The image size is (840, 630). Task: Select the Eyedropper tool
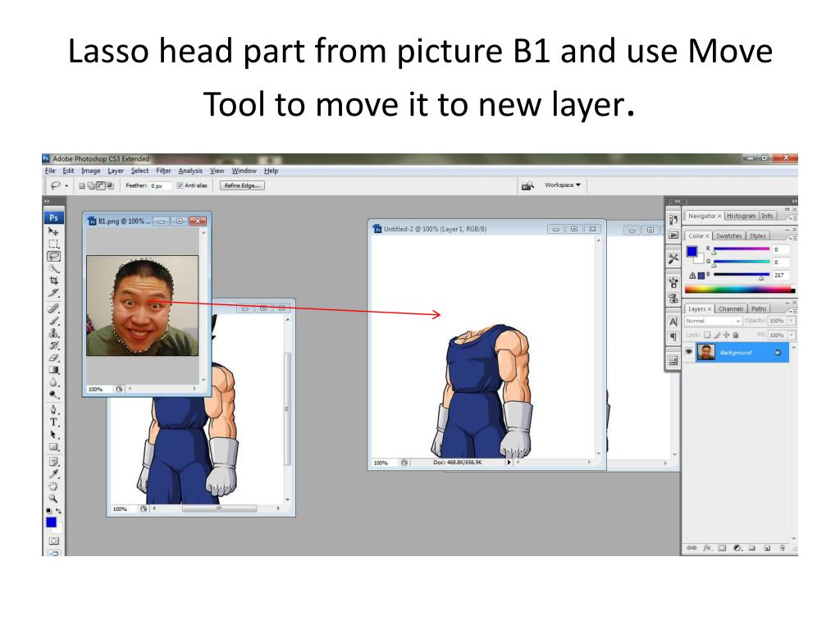point(53,473)
